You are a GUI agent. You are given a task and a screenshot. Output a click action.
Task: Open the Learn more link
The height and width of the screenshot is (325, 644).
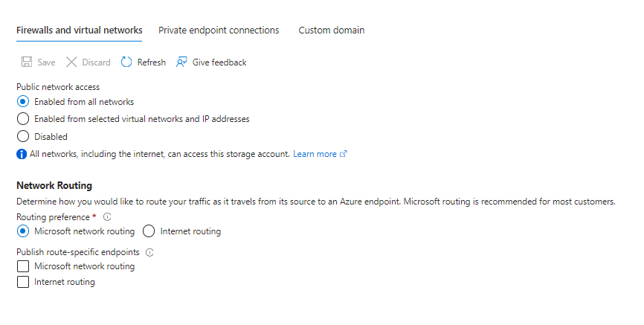[315, 154]
